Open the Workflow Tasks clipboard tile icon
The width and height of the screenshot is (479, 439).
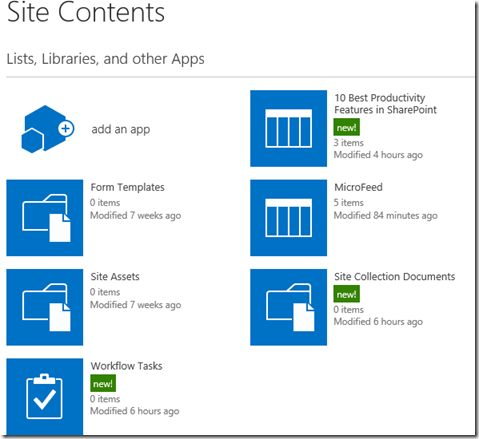[45, 396]
